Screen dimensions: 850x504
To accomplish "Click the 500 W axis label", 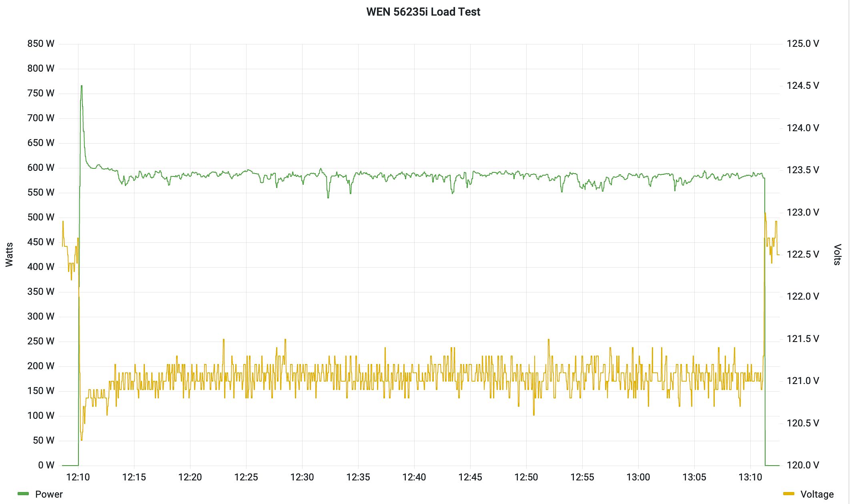I will (x=41, y=217).
